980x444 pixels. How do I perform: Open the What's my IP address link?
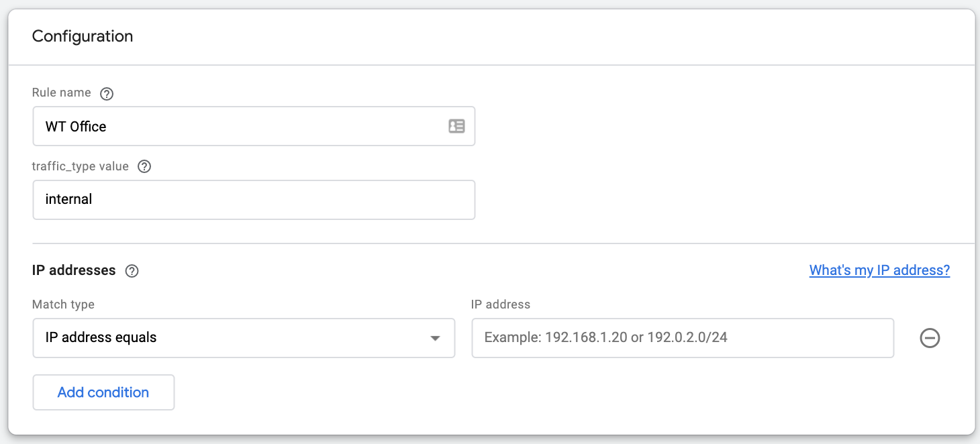879,270
